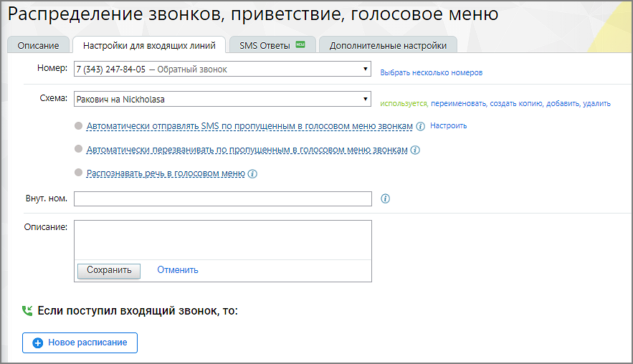This screenshot has height=364, width=633.
Task: Toggle automatic callback for missed calls
Action: tap(79, 149)
